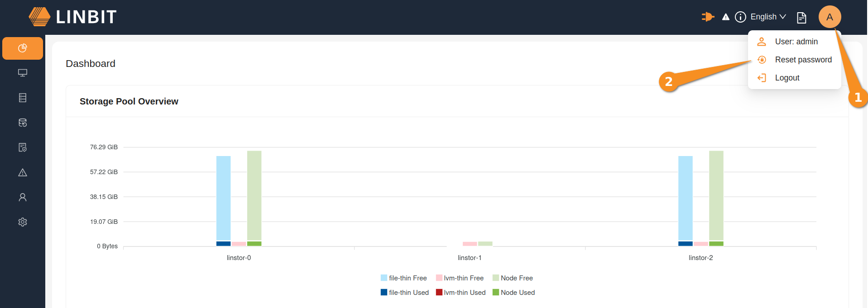Open the document shield sidebar icon
Image resolution: width=868 pixels, height=308 pixels.
[x=23, y=147]
